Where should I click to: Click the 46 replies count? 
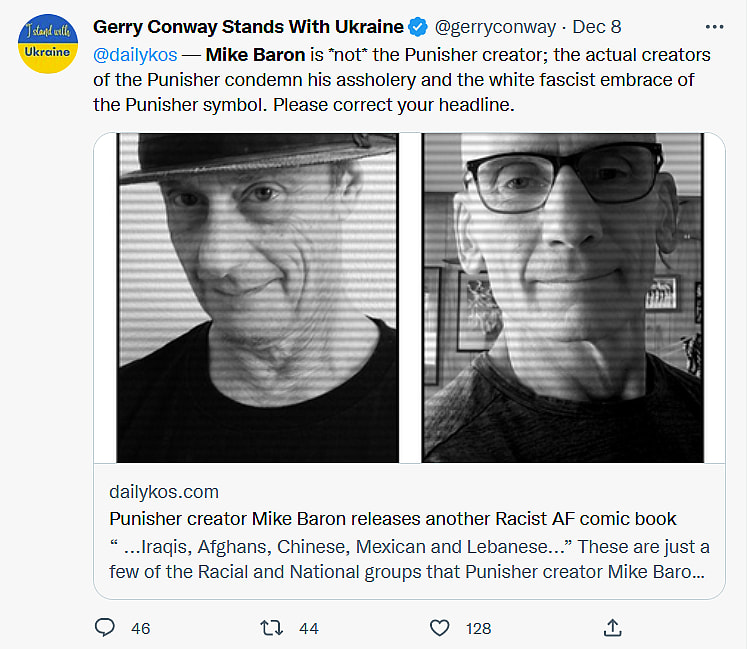140,628
